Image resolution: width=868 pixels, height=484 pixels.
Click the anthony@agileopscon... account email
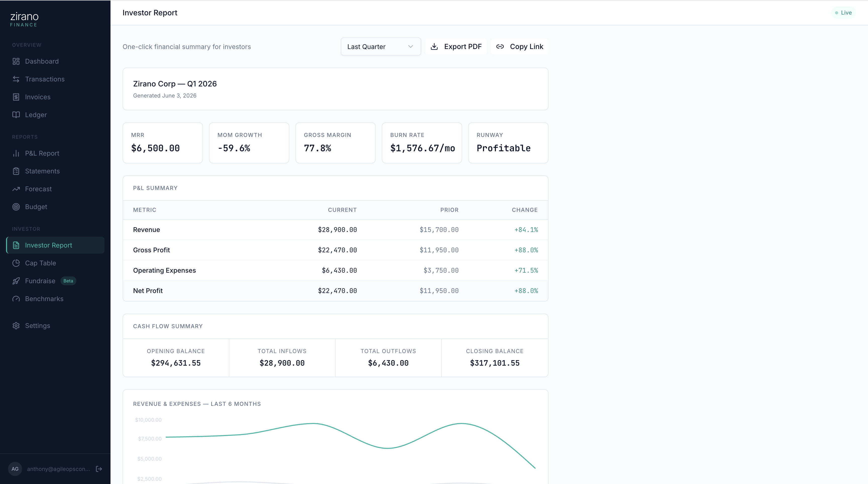58,469
